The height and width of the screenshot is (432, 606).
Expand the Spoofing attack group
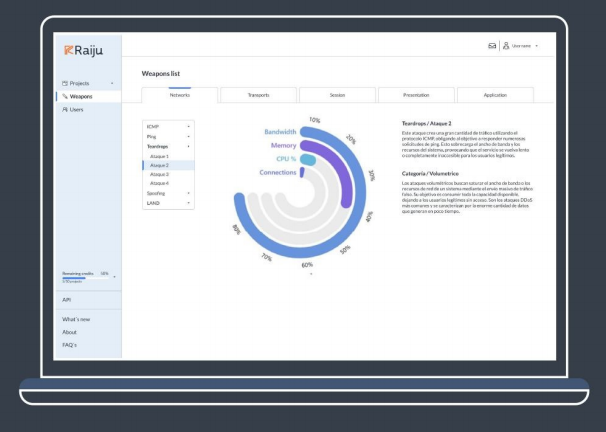(x=188, y=193)
